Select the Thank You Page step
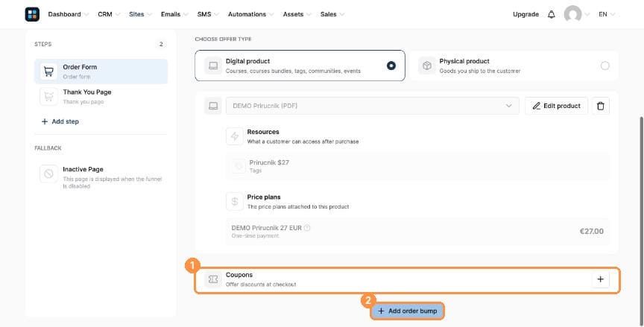The image size is (644, 327). tap(101, 96)
